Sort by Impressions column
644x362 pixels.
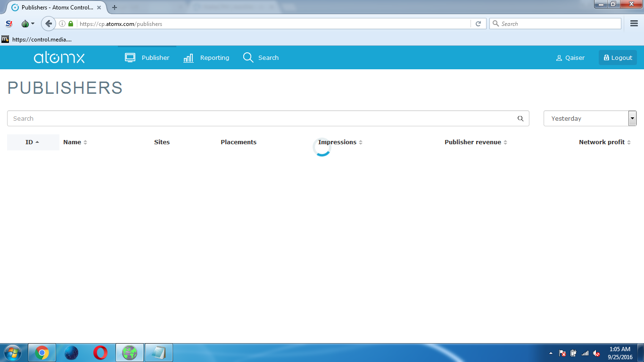tap(340, 142)
